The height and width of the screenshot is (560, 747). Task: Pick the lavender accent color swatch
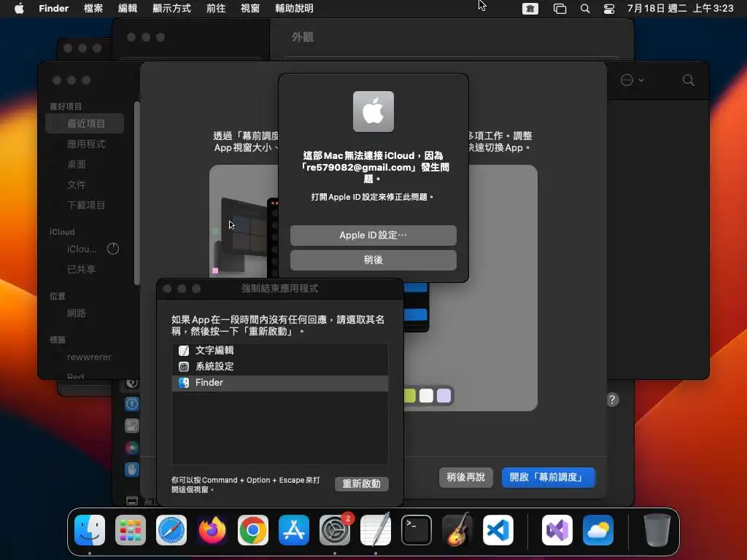pos(444,396)
